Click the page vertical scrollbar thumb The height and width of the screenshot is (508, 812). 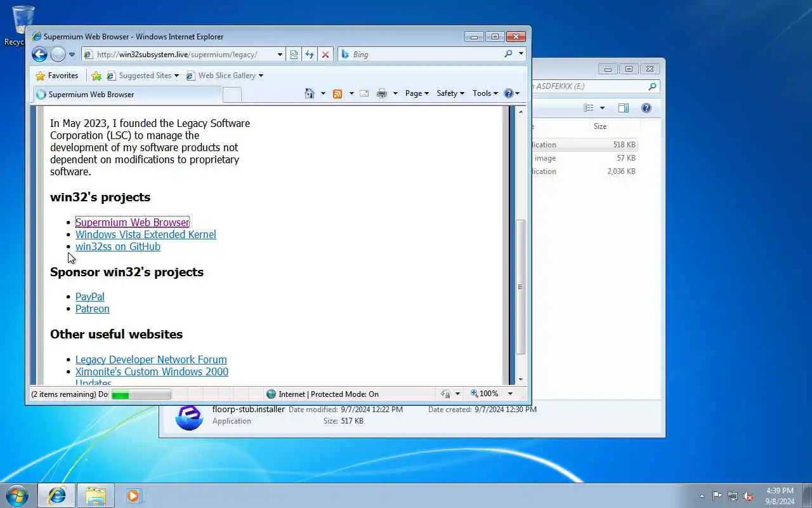coord(521,287)
